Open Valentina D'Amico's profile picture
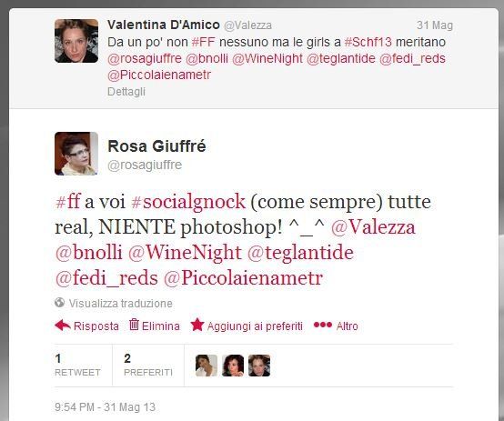Image resolution: width=504 pixels, height=421 pixels. click(76, 41)
